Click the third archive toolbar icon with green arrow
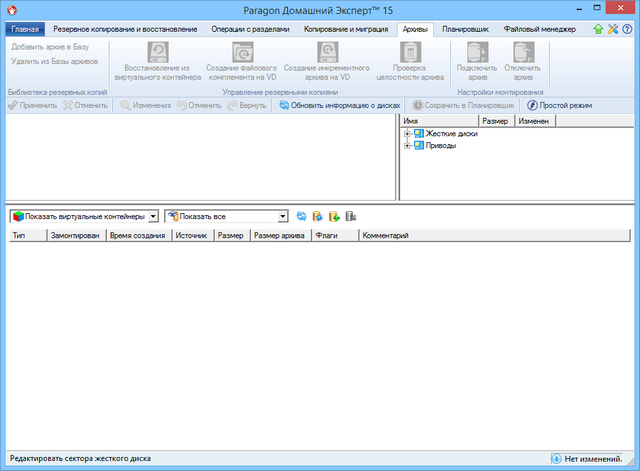Image resolution: width=640 pixels, height=471 pixels. 334,216
